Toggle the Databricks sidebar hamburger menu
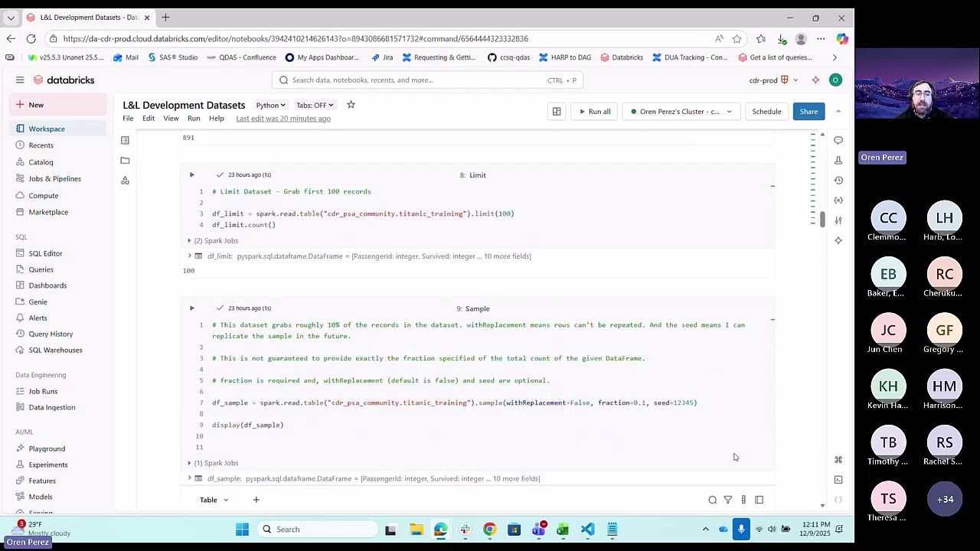980x551 pixels. 20,80
